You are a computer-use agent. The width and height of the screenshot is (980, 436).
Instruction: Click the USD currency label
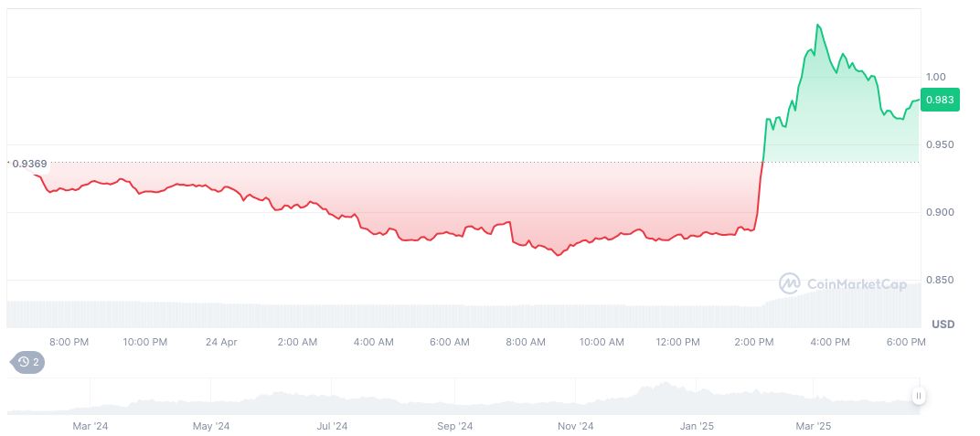(943, 324)
